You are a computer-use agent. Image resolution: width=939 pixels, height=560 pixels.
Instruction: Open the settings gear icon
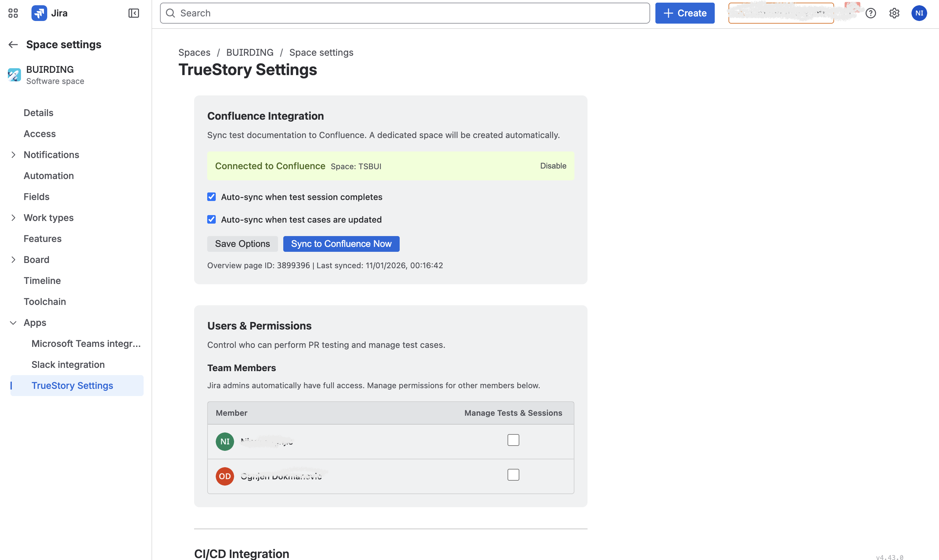click(x=894, y=13)
